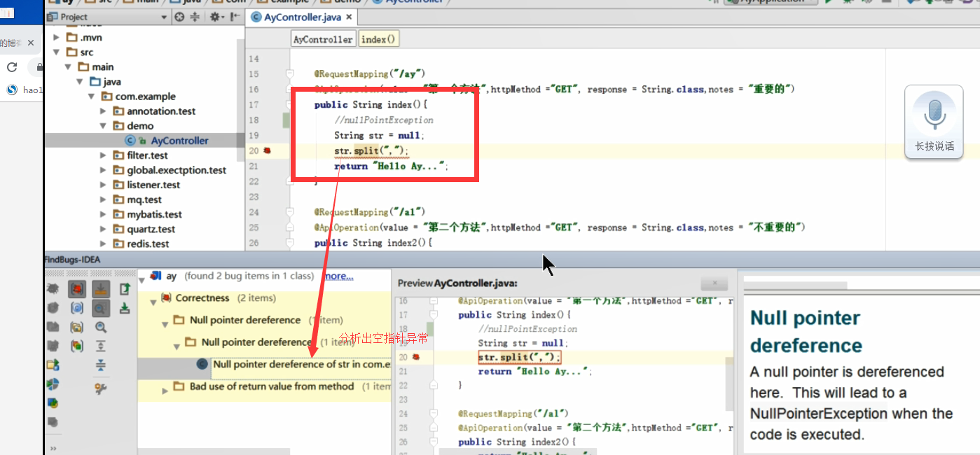Select the redis.test package
Viewport: 980px width, 455px height.
click(148, 244)
